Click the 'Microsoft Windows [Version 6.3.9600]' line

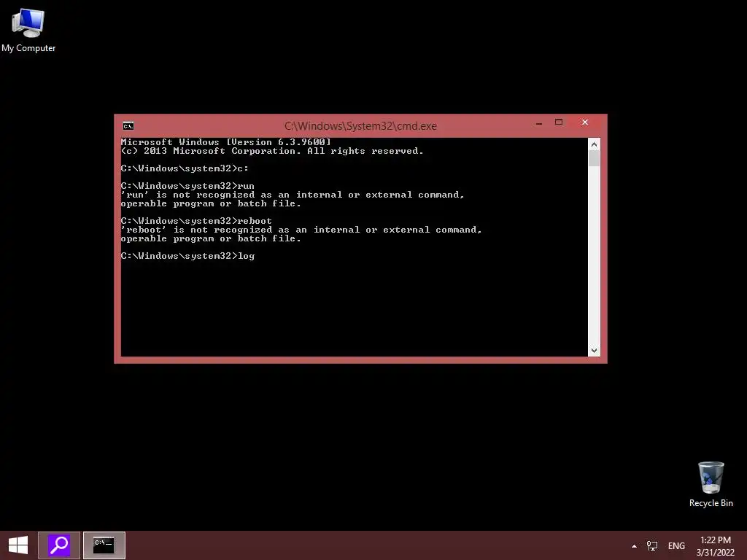(225, 142)
